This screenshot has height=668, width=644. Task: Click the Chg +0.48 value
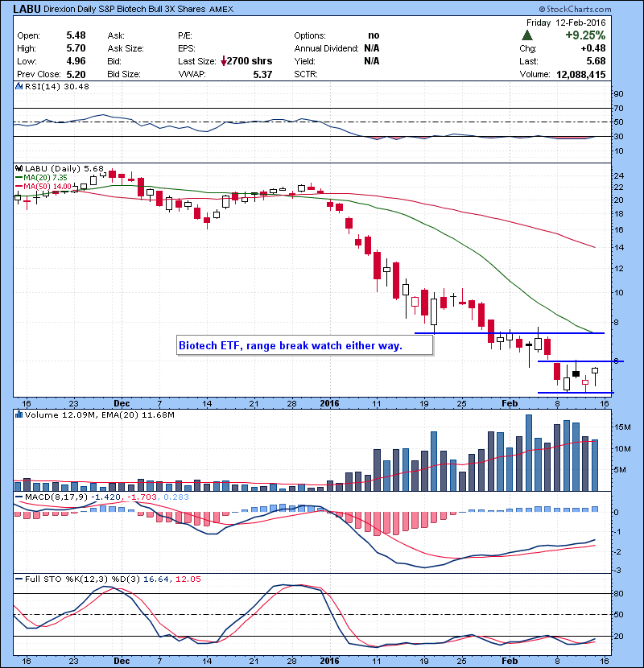point(592,48)
